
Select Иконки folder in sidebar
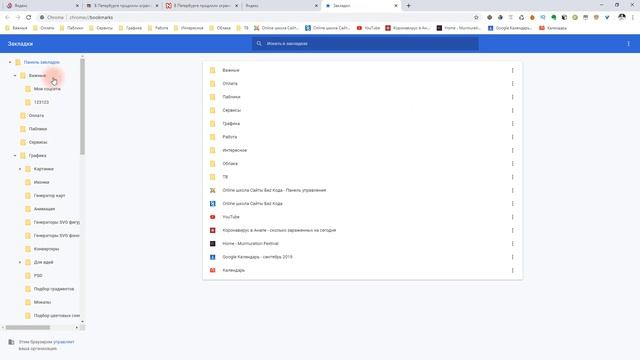tap(41, 182)
